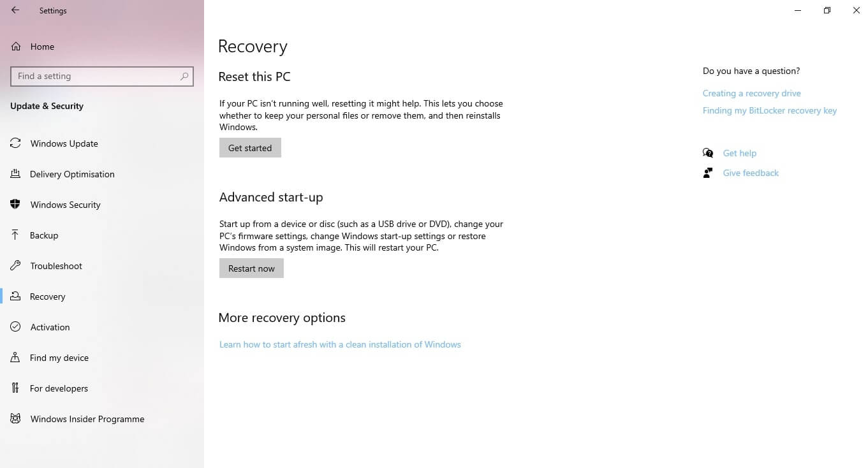The height and width of the screenshot is (468, 868).
Task: Open the Home icon in sidebar
Action: click(x=16, y=47)
